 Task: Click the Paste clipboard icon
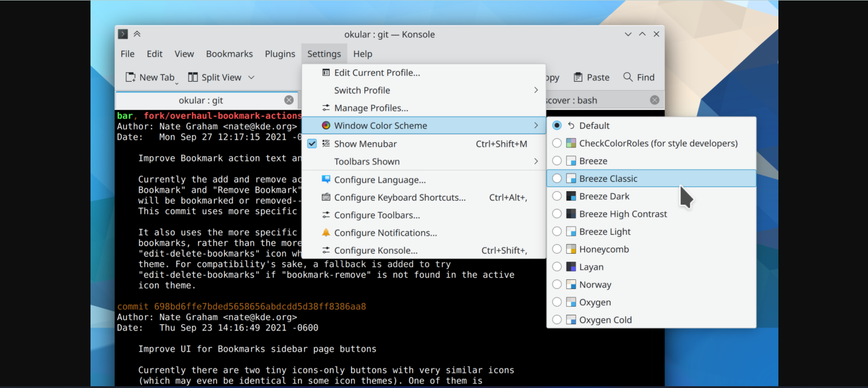(x=578, y=77)
